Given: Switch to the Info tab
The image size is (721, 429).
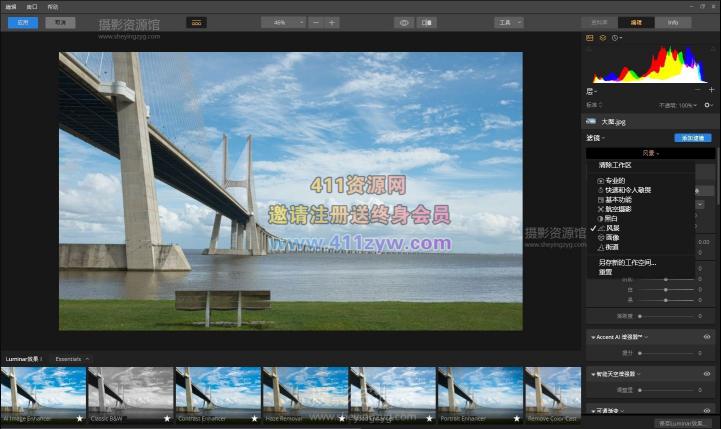Looking at the screenshot, I should click(673, 22).
